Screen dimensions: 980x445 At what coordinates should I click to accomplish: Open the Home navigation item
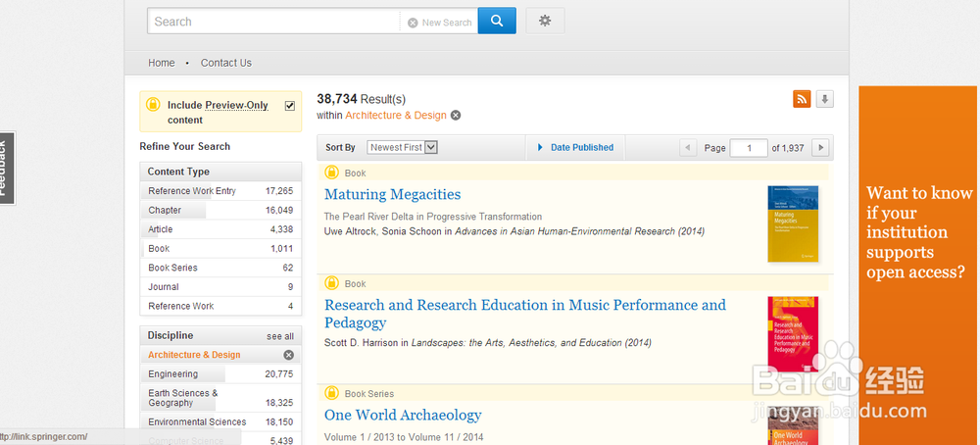coord(162,63)
